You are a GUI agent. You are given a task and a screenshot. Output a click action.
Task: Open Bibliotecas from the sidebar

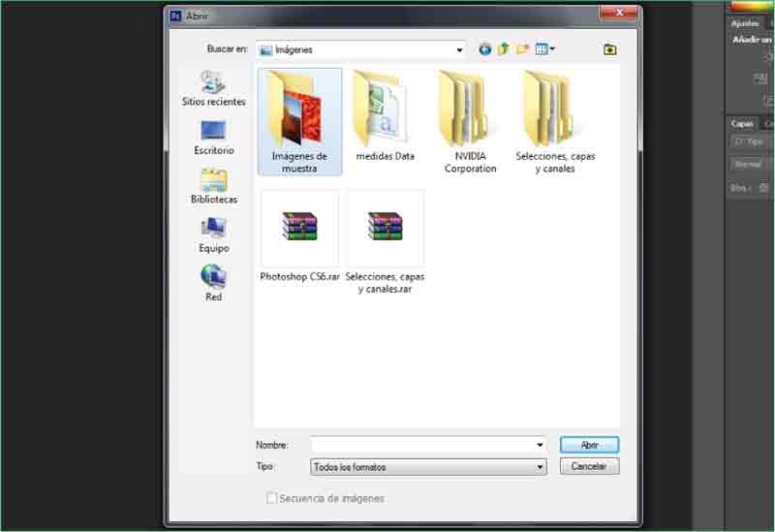213,185
